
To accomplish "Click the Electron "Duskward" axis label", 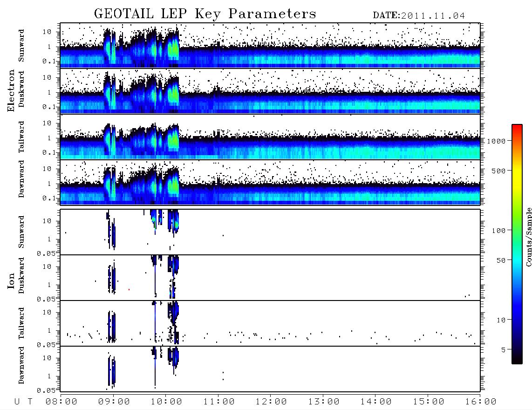I will click(21, 89).
